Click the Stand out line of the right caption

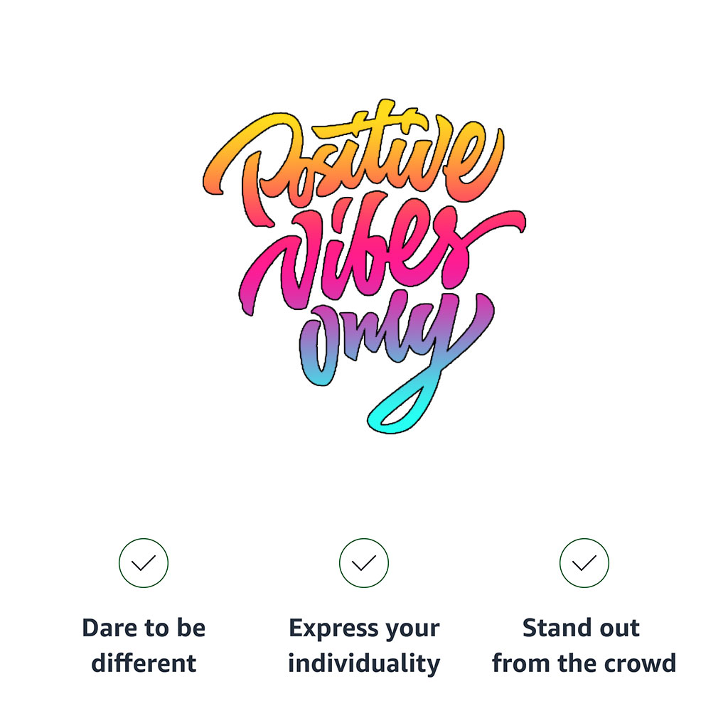[582, 628]
